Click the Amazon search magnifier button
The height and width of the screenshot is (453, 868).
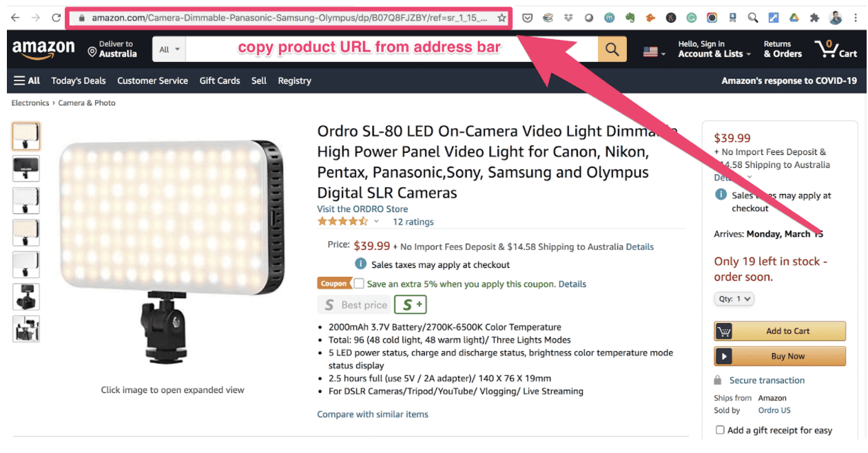point(612,49)
